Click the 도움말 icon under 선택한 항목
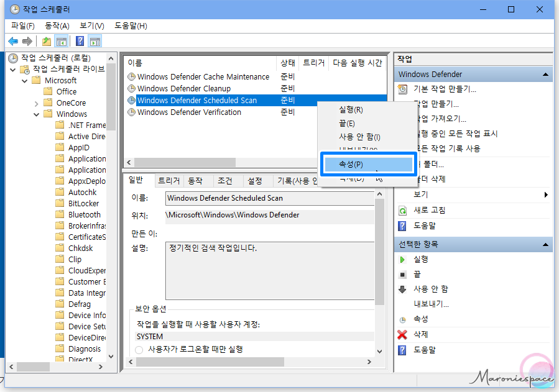This screenshot has width=559, height=392. click(x=402, y=350)
